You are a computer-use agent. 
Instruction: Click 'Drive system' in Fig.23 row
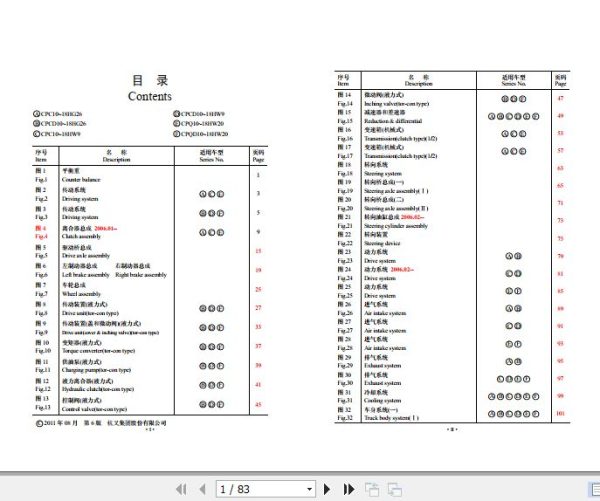380,261
